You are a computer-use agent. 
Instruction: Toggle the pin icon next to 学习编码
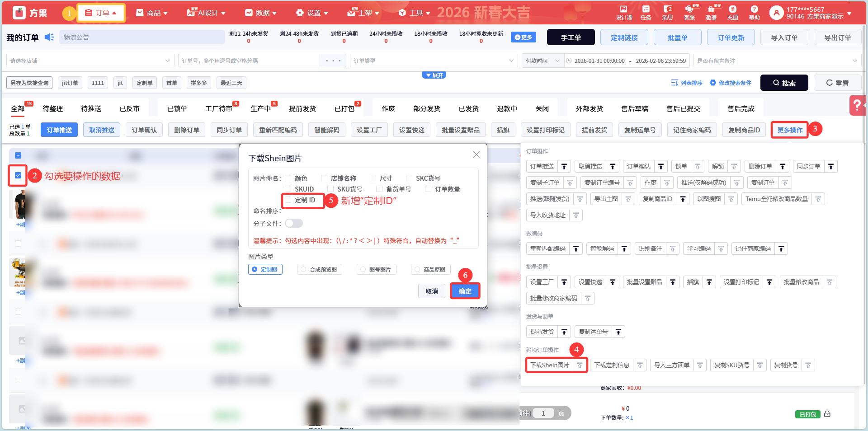(721, 249)
